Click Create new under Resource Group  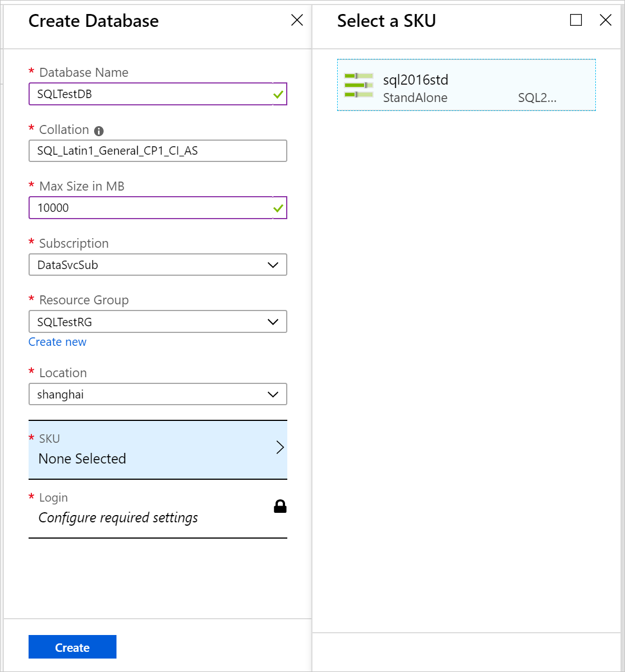click(x=57, y=342)
